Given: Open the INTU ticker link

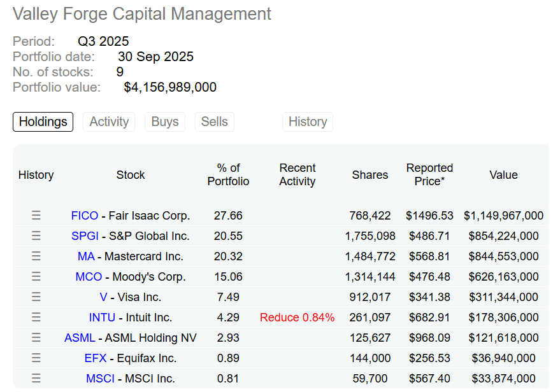Looking at the screenshot, I should pyautogui.click(x=102, y=318).
